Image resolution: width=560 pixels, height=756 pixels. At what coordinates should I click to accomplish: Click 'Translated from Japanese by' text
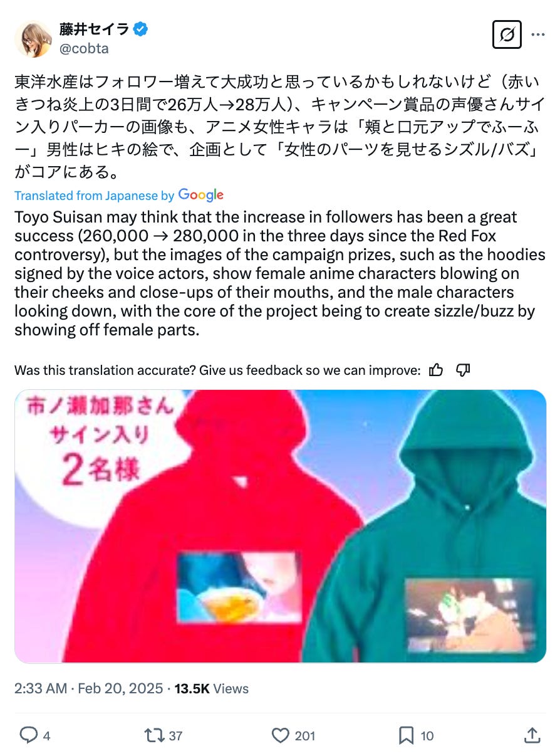(95, 196)
